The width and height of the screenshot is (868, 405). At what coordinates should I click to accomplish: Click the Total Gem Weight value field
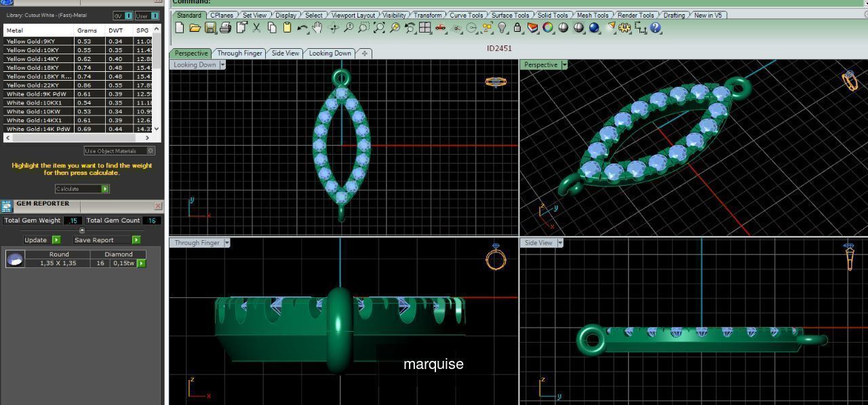[73, 220]
